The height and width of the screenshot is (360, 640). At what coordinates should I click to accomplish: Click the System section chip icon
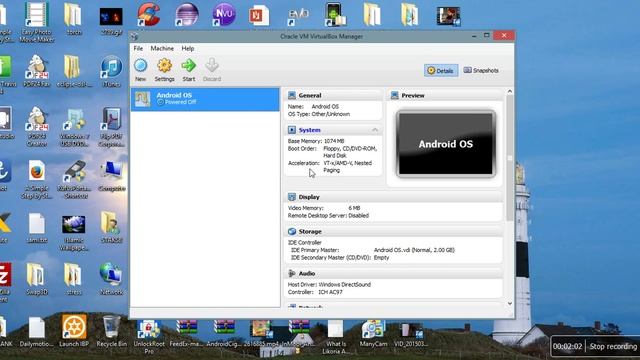point(292,130)
